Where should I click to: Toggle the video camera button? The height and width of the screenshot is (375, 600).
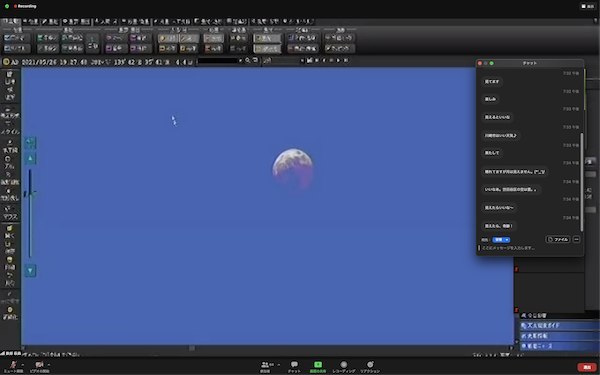point(39,366)
